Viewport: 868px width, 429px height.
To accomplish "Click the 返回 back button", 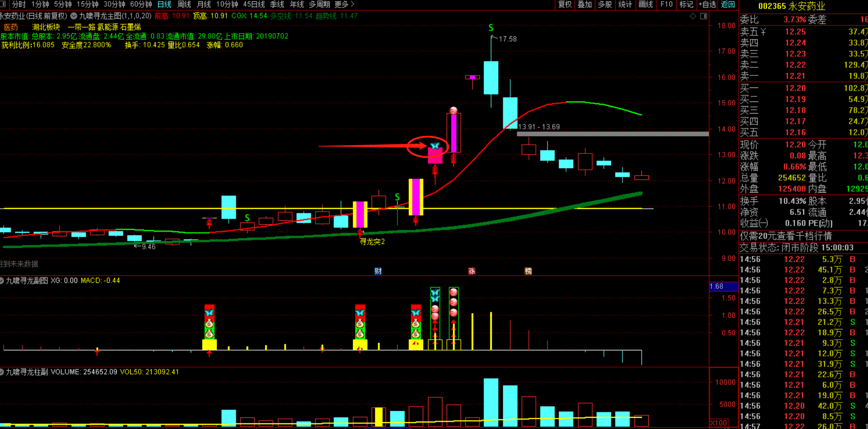I will 728,5.
